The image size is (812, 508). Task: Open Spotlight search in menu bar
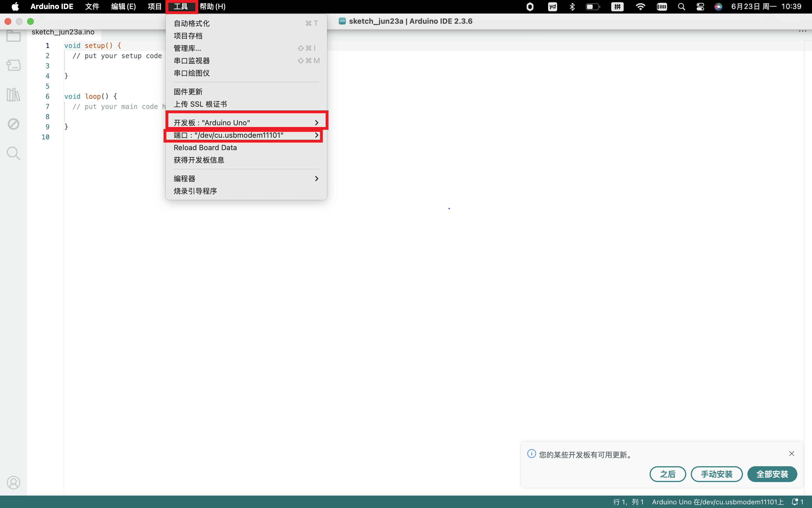click(681, 6)
